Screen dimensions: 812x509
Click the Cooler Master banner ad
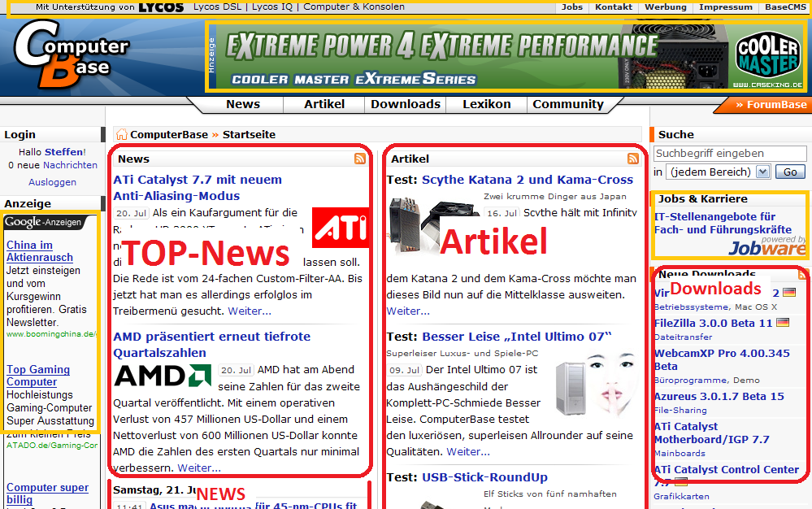[x=506, y=56]
